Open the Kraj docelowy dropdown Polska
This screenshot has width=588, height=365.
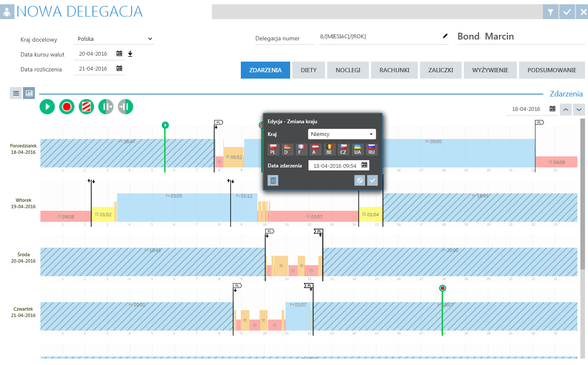click(x=114, y=39)
